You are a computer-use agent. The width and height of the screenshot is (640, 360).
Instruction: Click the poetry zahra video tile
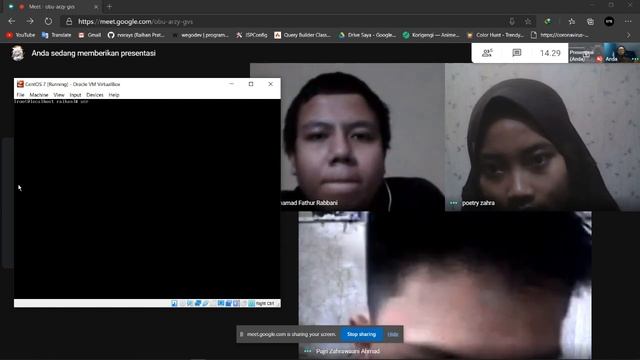tap(542, 137)
